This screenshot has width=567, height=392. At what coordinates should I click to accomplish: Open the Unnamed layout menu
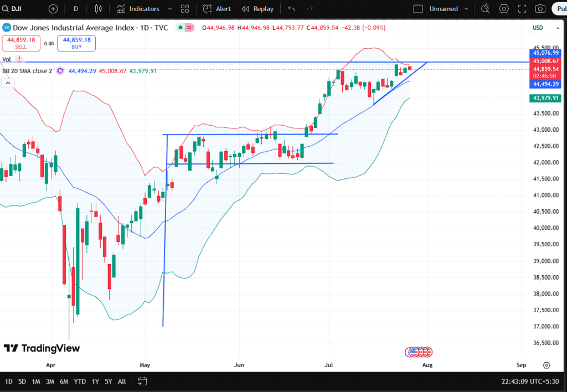coord(444,9)
